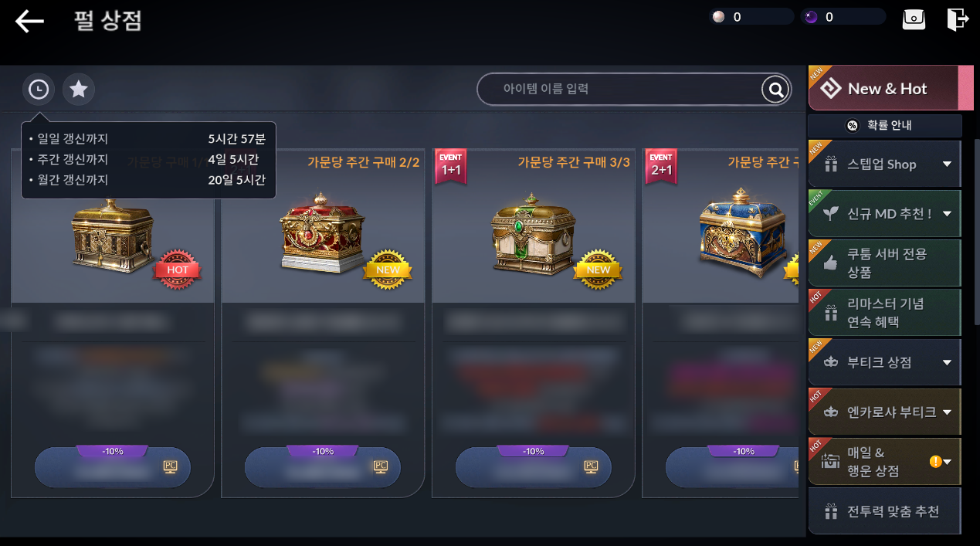Click the pearl currency balance indicator
The width and height of the screenshot is (980, 546).
(x=751, y=17)
